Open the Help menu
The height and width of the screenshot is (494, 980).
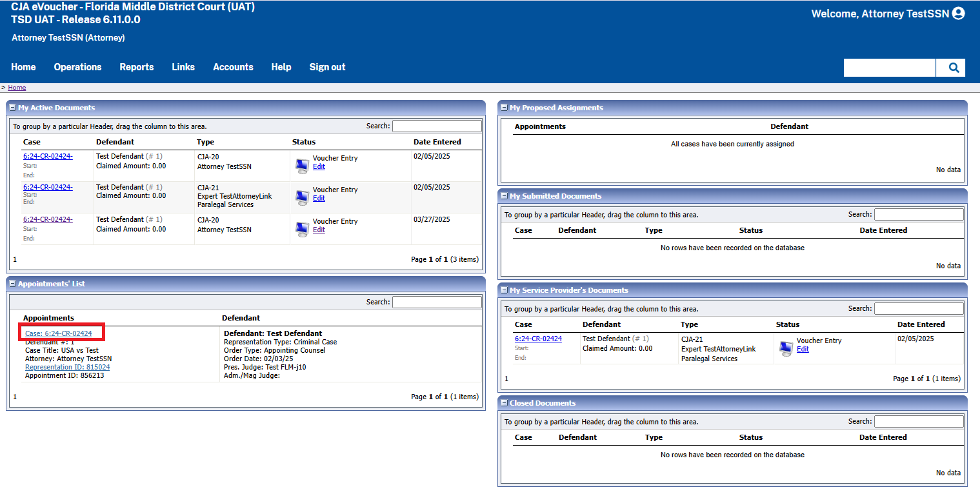click(x=281, y=67)
